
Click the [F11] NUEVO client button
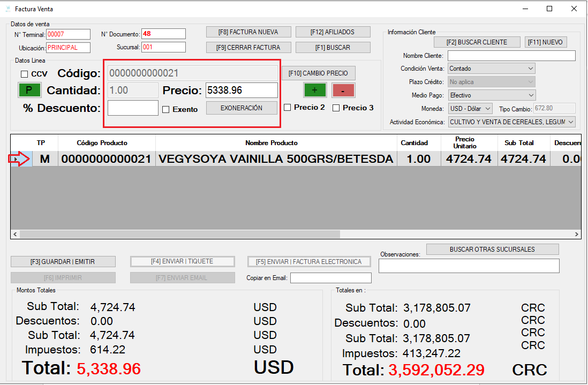pos(545,42)
